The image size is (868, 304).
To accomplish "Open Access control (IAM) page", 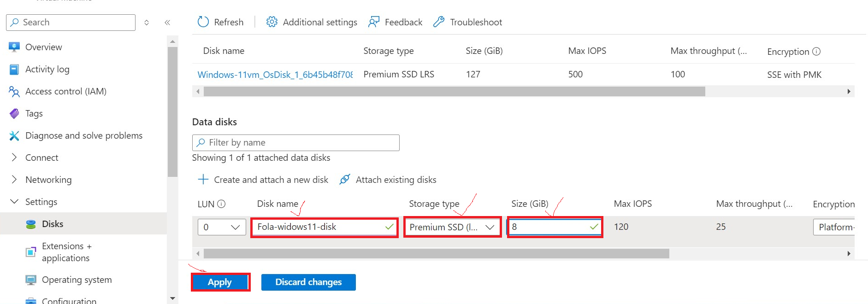I will tap(66, 91).
